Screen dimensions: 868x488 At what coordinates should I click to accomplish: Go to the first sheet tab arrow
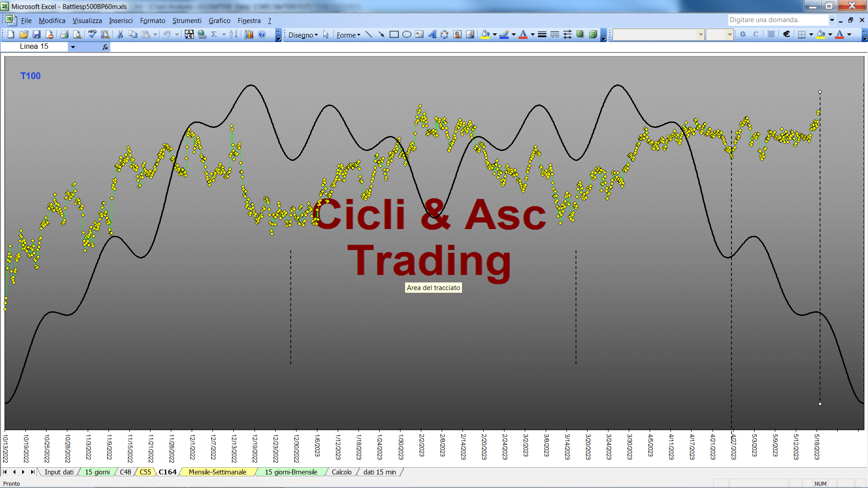coord(5,472)
